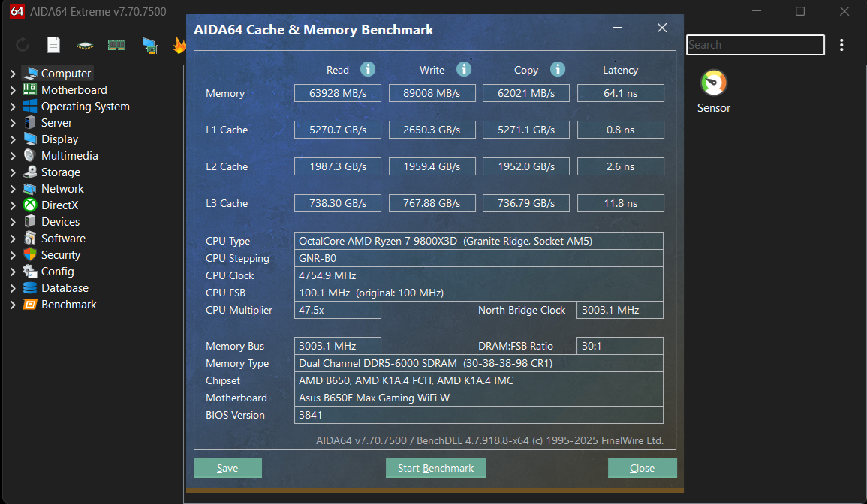The width and height of the screenshot is (867, 504).
Task: Minimize the Cache & Memory Benchmark dialog
Action: pyautogui.click(x=618, y=28)
